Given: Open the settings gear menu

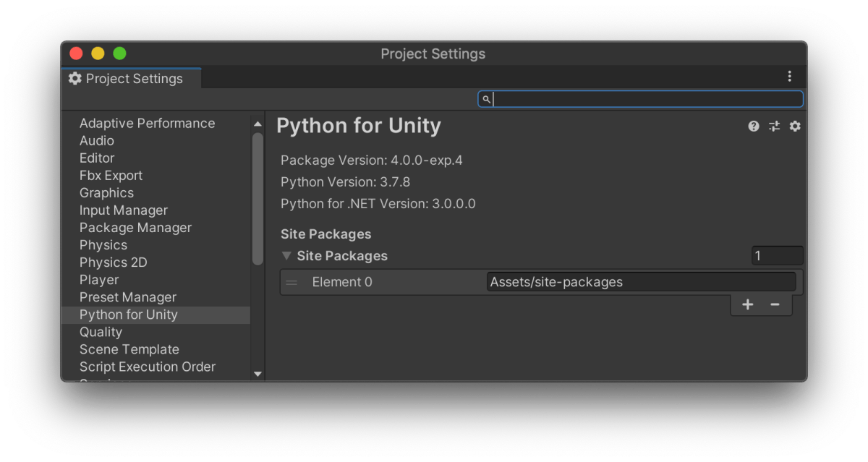Looking at the screenshot, I should pyautogui.click(x=795, y=127).
